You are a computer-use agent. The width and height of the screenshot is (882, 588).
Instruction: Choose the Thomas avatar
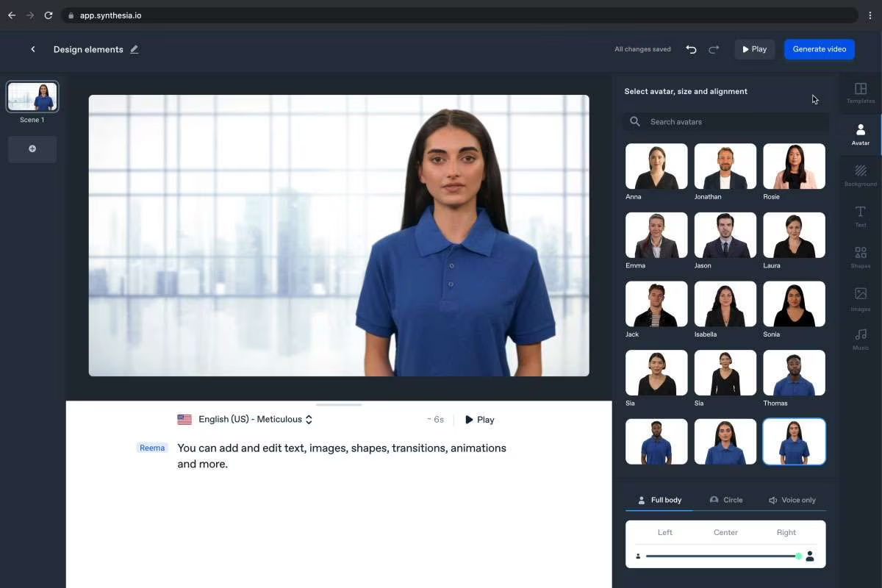(x=794, y=373)
